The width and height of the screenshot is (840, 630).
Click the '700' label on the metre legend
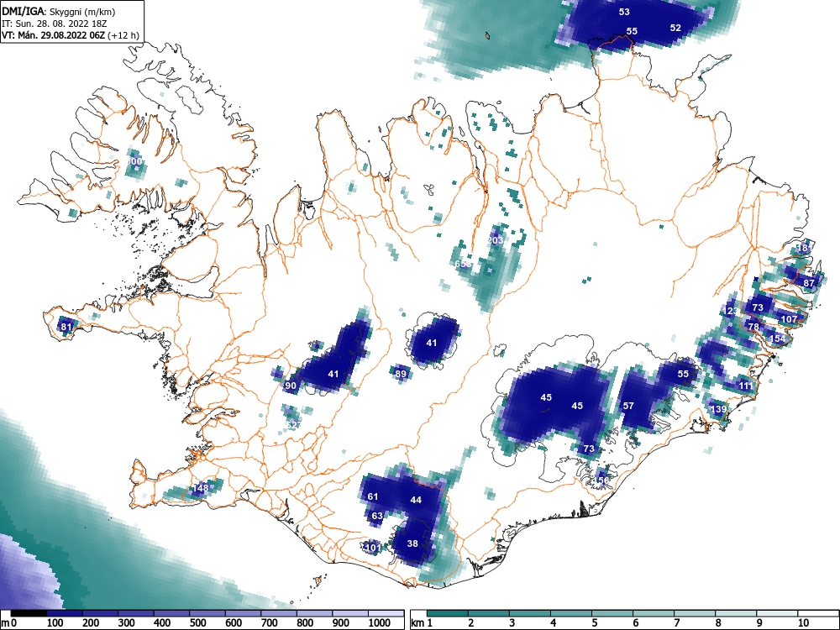269,622
